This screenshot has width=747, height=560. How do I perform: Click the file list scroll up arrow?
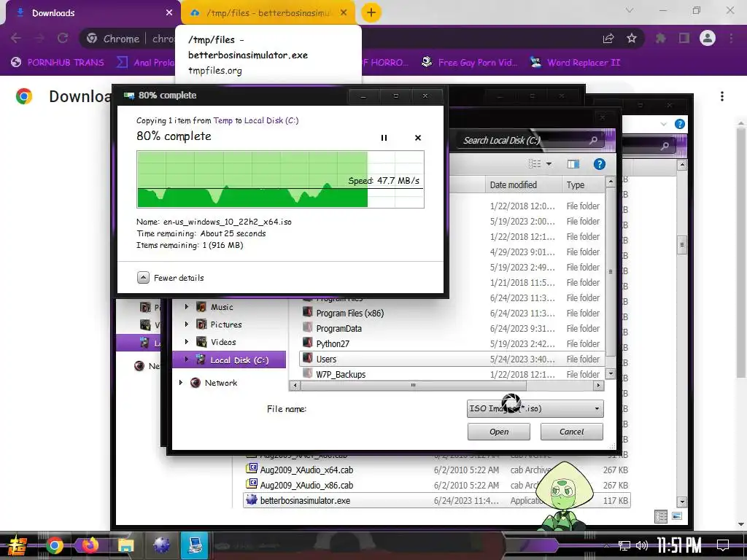611,182
